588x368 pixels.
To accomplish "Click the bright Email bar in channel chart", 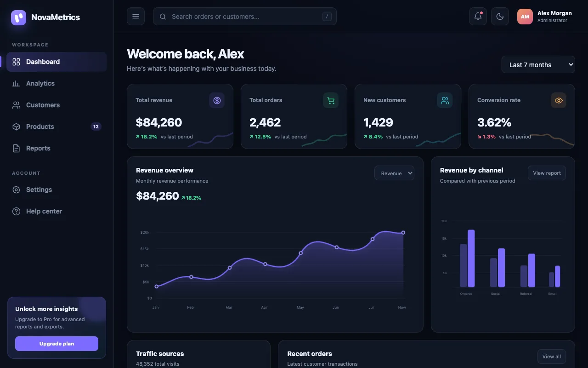I will 557,276.
